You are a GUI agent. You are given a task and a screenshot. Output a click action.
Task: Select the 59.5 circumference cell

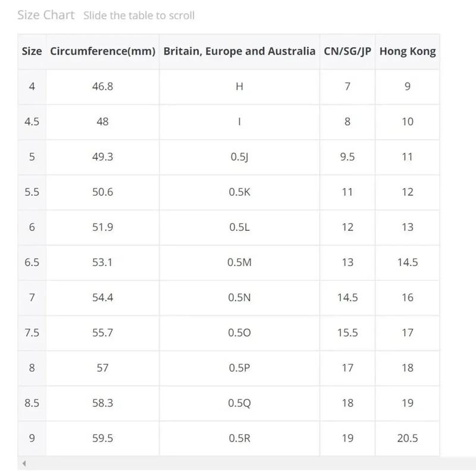click(102, 439)
